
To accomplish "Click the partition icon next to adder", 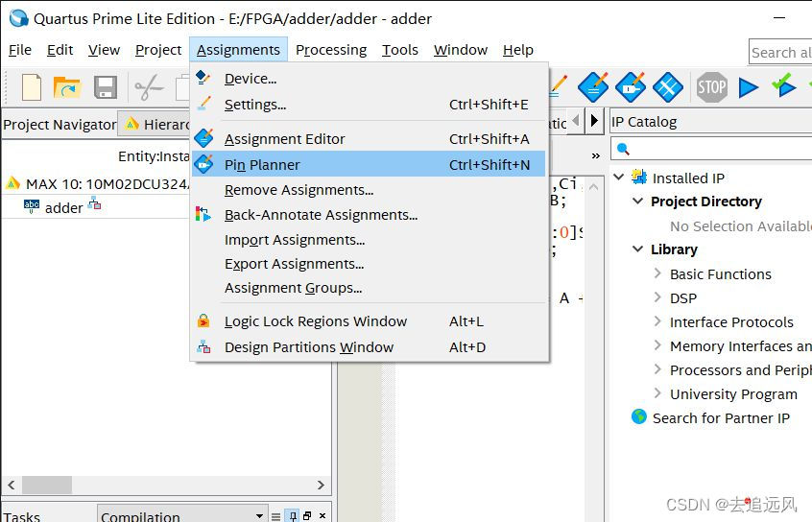I will pos(94,203).
